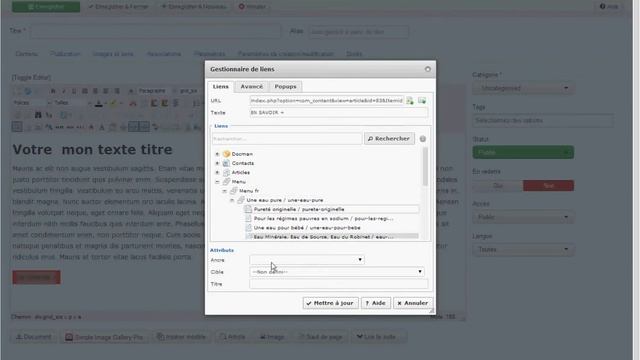This screenshot has width=640, height=360.
Task: Select Pureté originelle / purete-originelle tree row
Action: [331, 209]
